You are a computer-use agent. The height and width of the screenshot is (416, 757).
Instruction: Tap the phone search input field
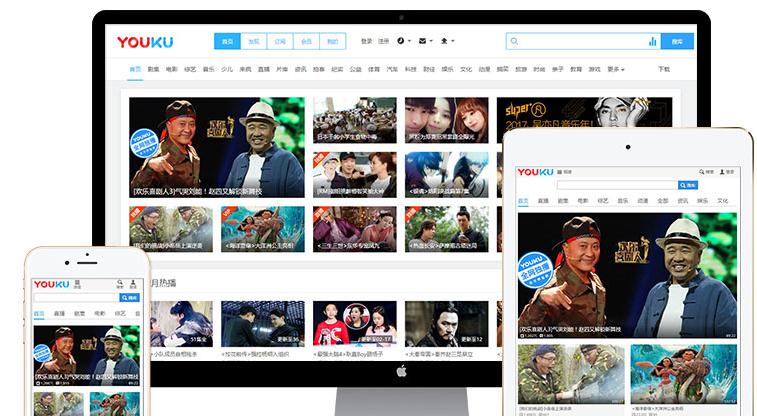point(76,298)
